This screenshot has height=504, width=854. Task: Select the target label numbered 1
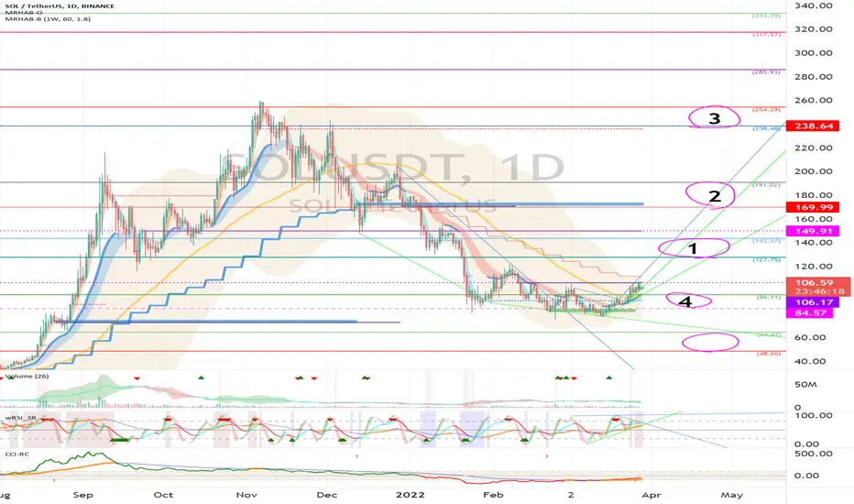693,249
